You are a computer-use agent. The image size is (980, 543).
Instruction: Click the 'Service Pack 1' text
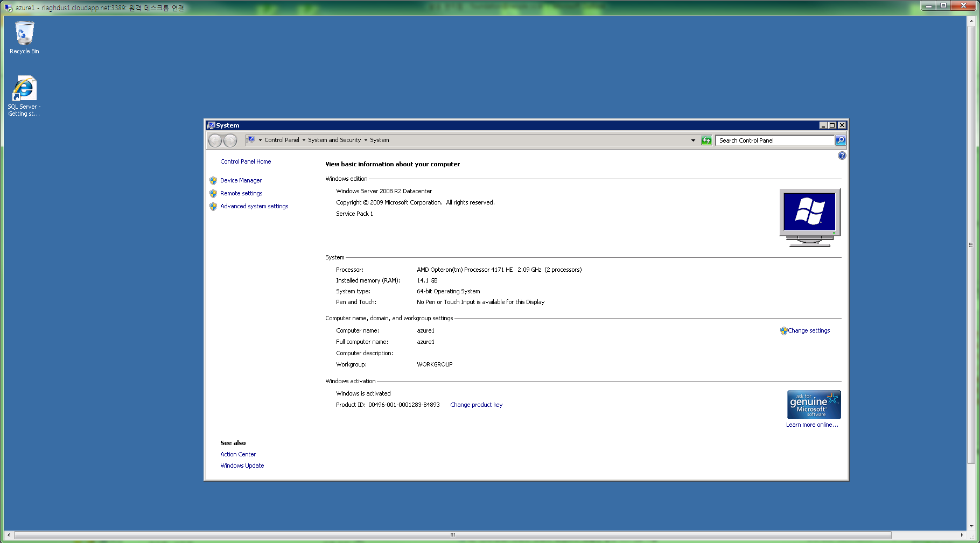click(354, 214)
